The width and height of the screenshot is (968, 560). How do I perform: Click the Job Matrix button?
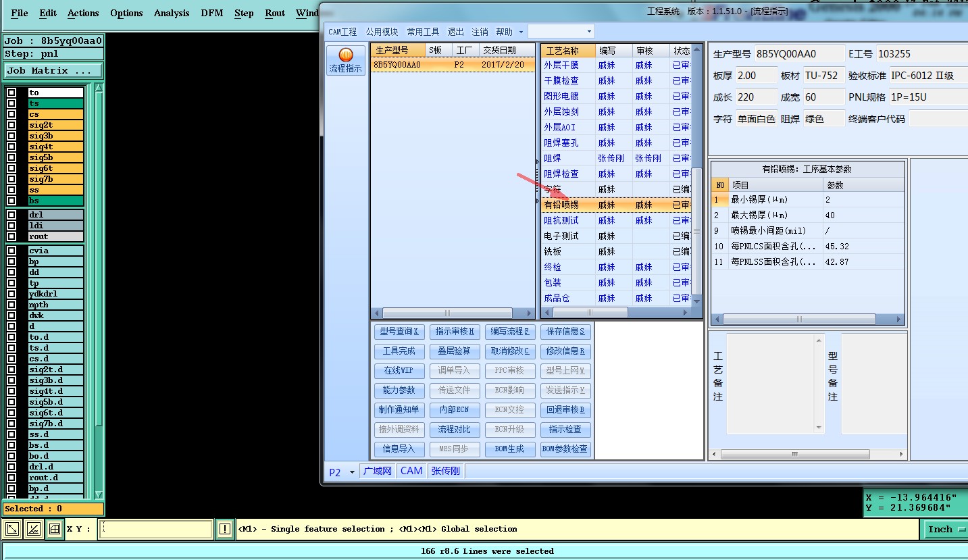53,70
